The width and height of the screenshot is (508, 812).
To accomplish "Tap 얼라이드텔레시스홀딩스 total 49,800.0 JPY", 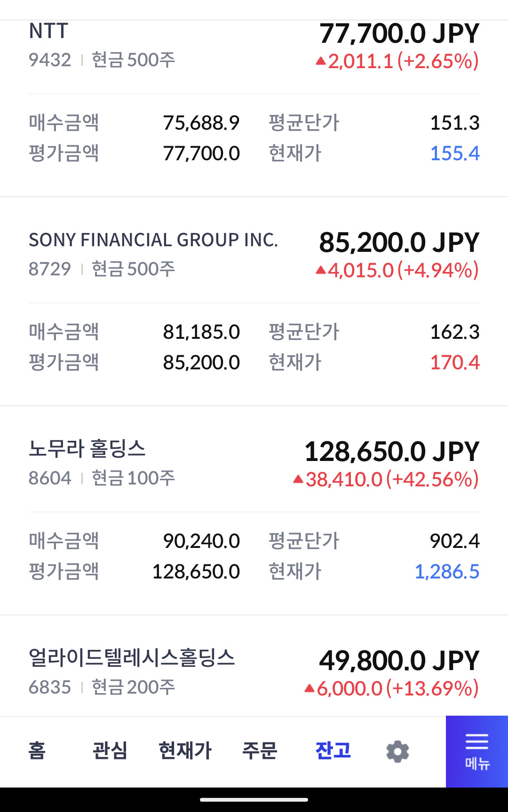I will tap(399, 661).
